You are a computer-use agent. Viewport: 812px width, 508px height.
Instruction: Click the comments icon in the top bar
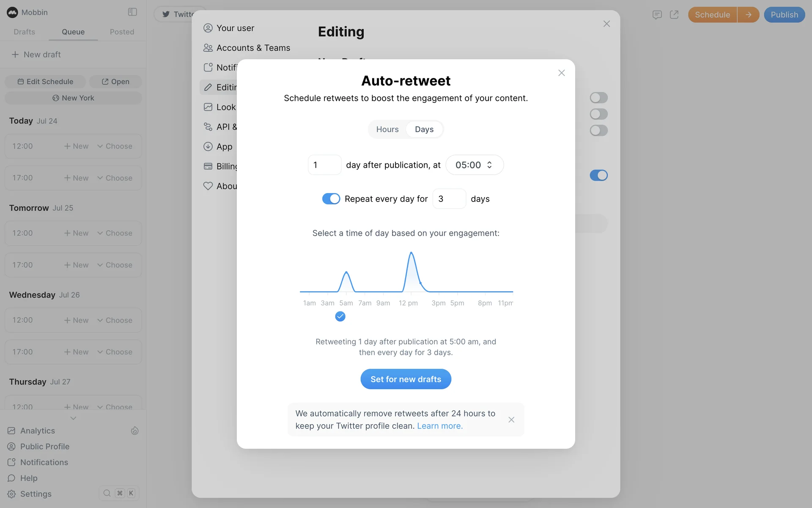[x=657, y=15]
